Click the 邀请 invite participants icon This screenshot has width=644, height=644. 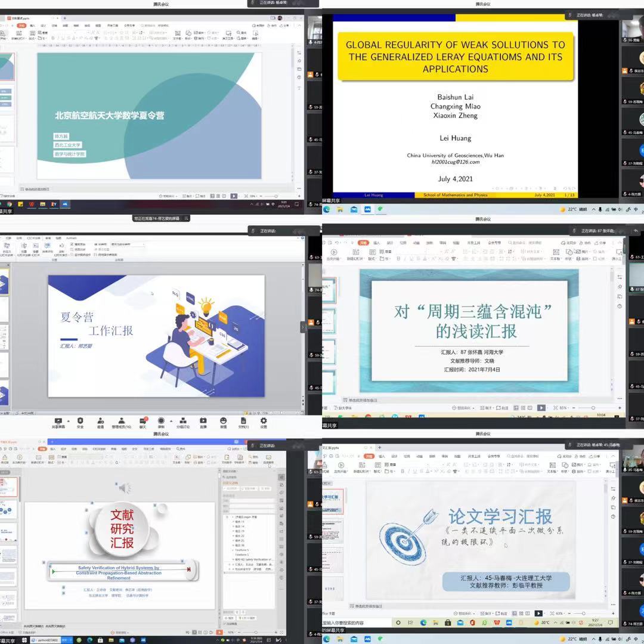pyautogui.click(x=100, y=421)
